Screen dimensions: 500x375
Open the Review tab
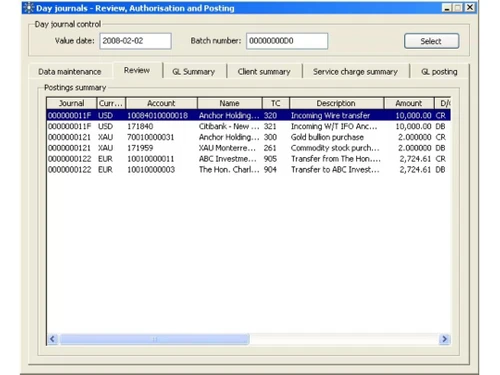[x=137, y=70]
